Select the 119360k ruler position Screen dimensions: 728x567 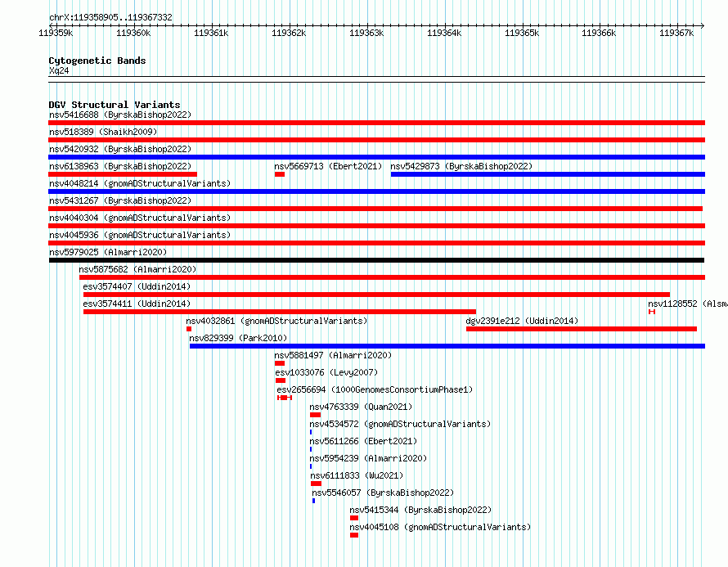pyautogui.click(x=133, y=33)
